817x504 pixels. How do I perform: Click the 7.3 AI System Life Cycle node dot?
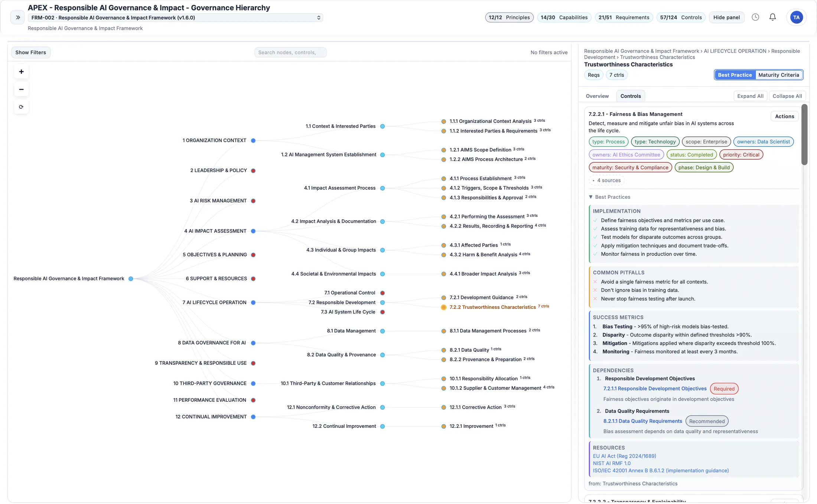coord(383,312)
